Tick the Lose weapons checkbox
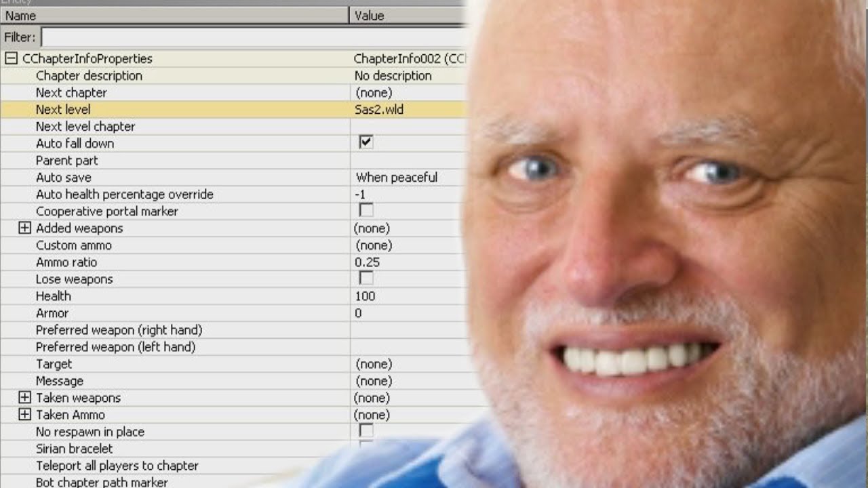Screen dimensions: 868x488 366,278
